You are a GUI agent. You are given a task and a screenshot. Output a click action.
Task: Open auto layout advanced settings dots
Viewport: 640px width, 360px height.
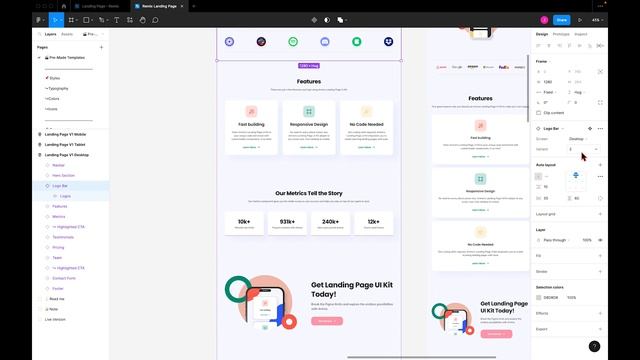(x=600, y=176)
